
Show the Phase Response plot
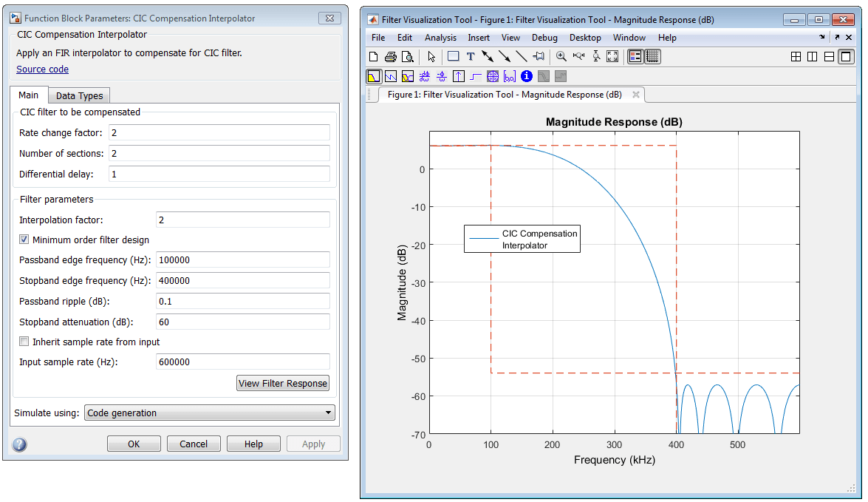pos(391,76)
